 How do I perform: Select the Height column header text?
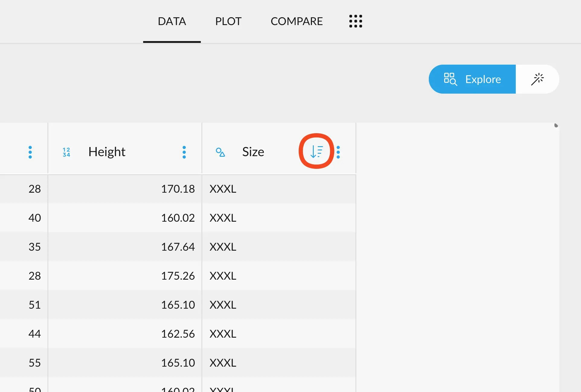(107, 152)
